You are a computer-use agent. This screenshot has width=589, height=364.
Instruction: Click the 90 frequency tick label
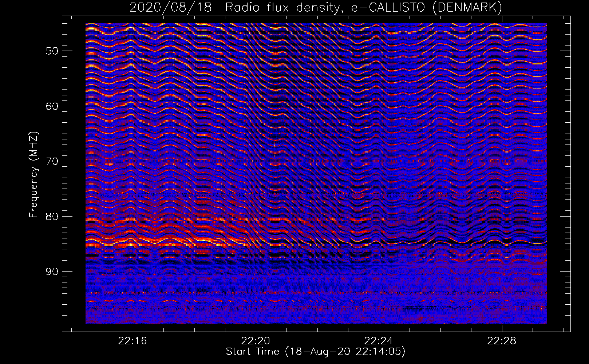click(52, 272)
